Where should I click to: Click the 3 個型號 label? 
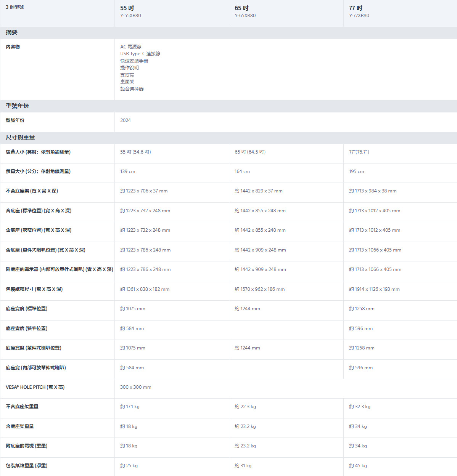[x=15, y=7]
